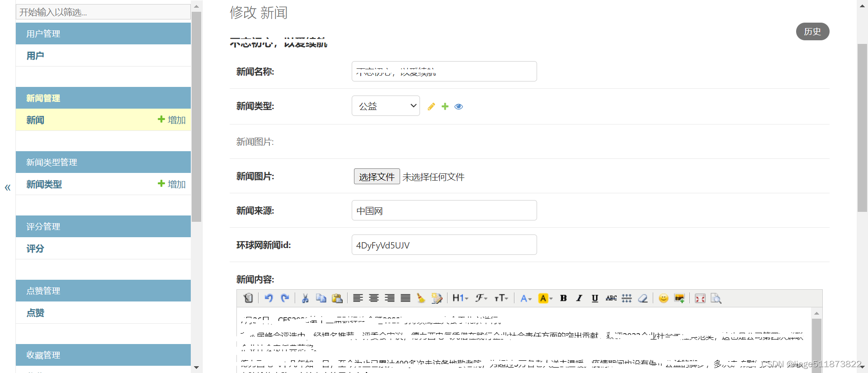
Task: Open 新闻类型 list in sidebar
Action: click(44, 184)
